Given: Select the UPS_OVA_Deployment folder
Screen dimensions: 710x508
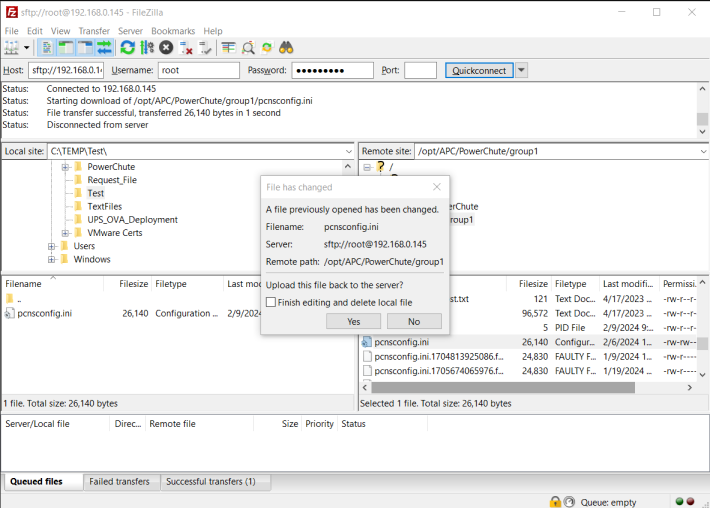Looking at the screenshot, I should pyautogui.click(x=132, y=220).
